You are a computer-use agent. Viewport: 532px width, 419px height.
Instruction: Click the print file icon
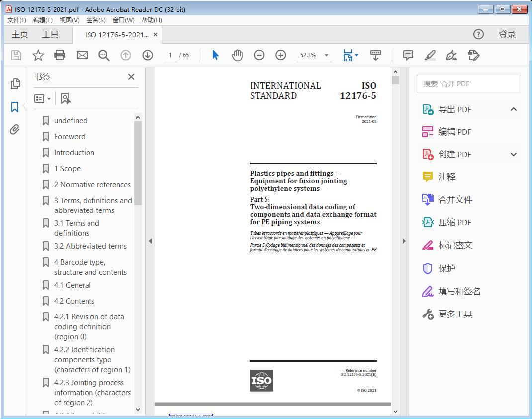point(60,55)
